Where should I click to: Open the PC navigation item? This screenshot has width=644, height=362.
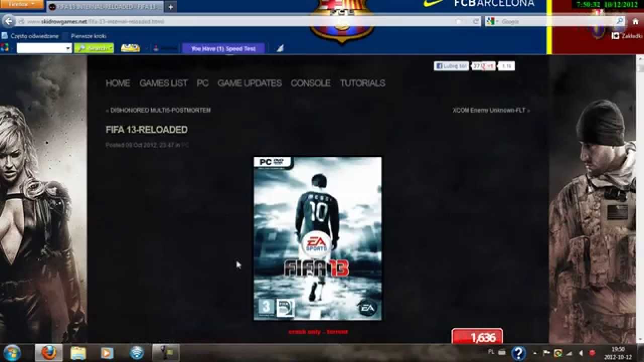(203, 83)
